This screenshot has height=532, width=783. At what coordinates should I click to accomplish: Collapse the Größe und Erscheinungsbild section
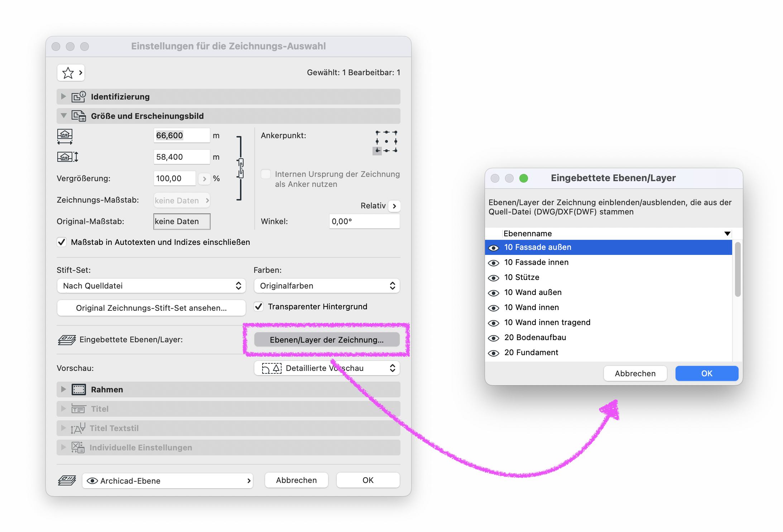coord(63,116)
